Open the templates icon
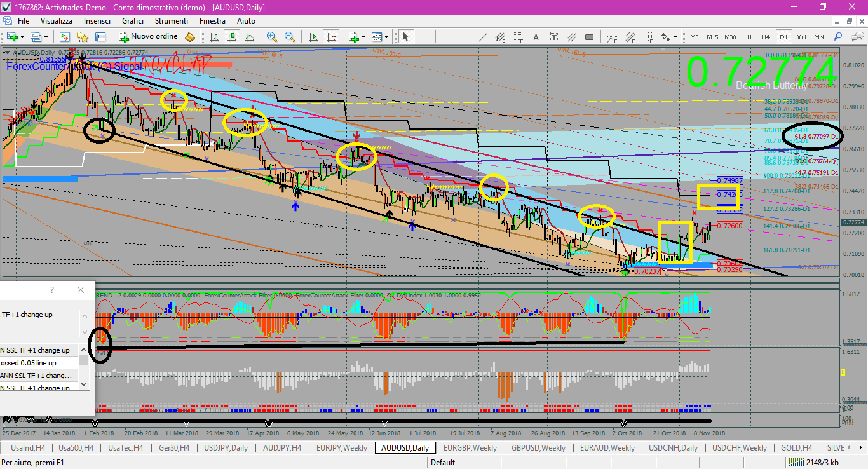Screen dimensions: 868x469 pos(377,37)
